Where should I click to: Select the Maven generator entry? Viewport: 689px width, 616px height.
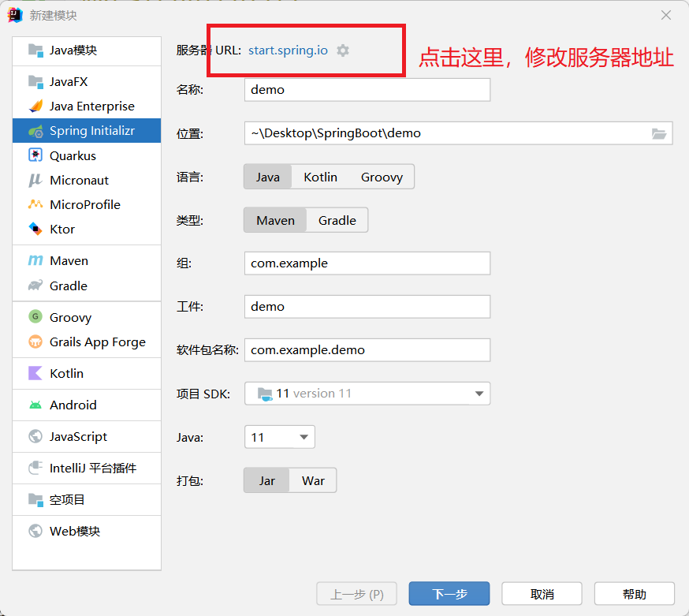(x=87, y=261)
